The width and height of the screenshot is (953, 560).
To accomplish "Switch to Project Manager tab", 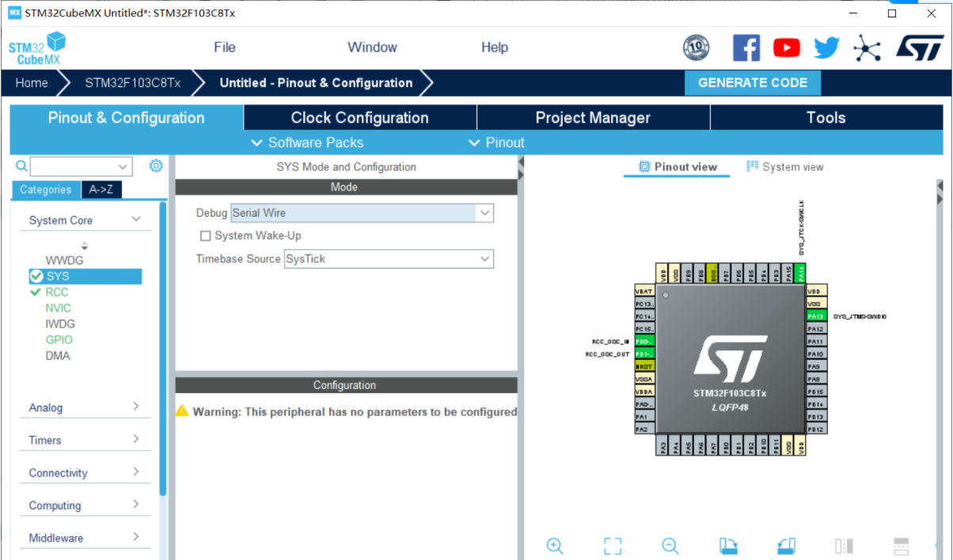I will pos(593,118).
